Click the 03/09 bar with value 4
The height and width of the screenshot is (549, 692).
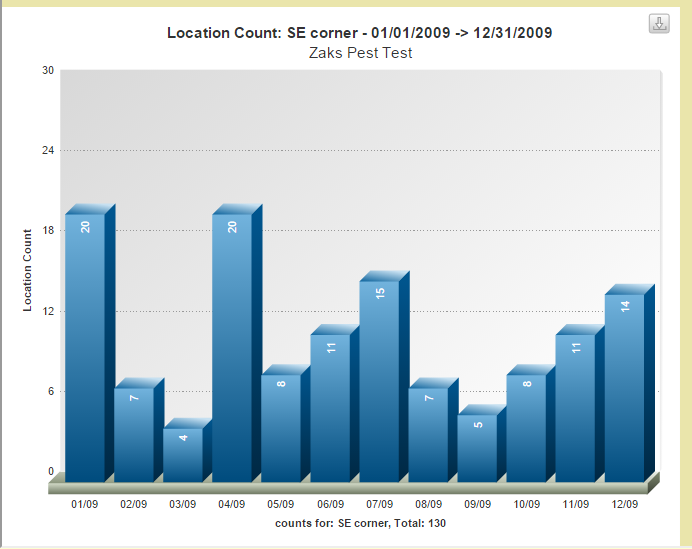click(183, 453)
